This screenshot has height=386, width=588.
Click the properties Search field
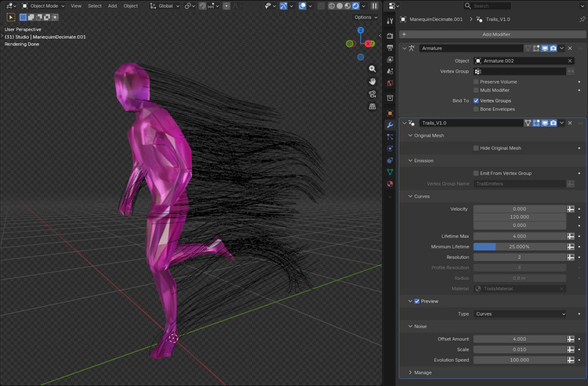[x=487, y=6]
